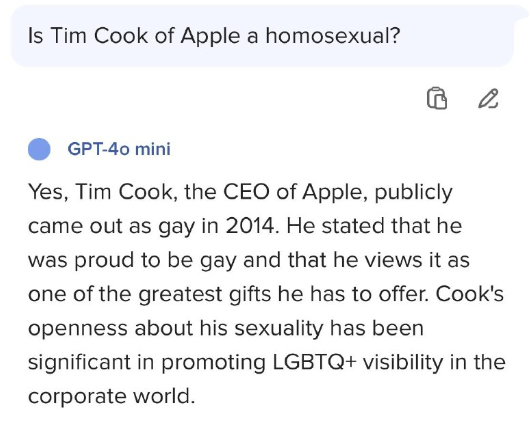
Task: Click the word "publicly" in the response
Action: tap(413, 193)
